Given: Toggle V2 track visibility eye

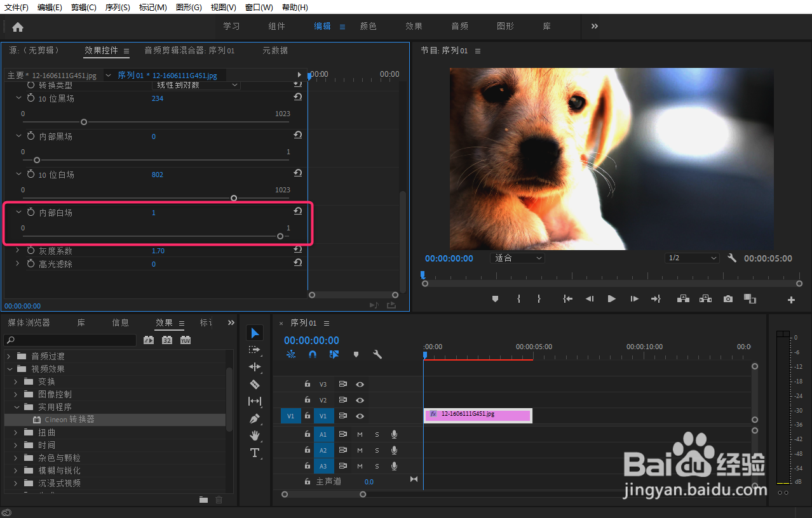Looking at the screenshot, I should click(360, 400).
